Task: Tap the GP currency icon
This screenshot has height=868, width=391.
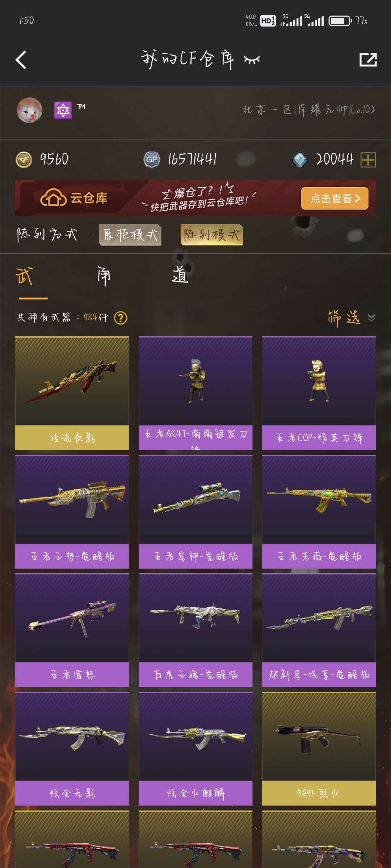Action: click(x=152, y=159)
